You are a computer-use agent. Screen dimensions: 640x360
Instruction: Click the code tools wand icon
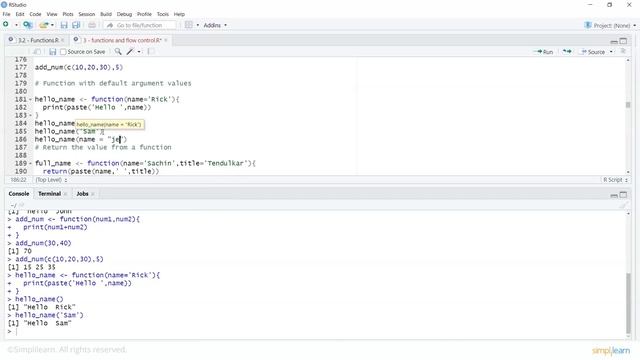click(x=130, y=51)
